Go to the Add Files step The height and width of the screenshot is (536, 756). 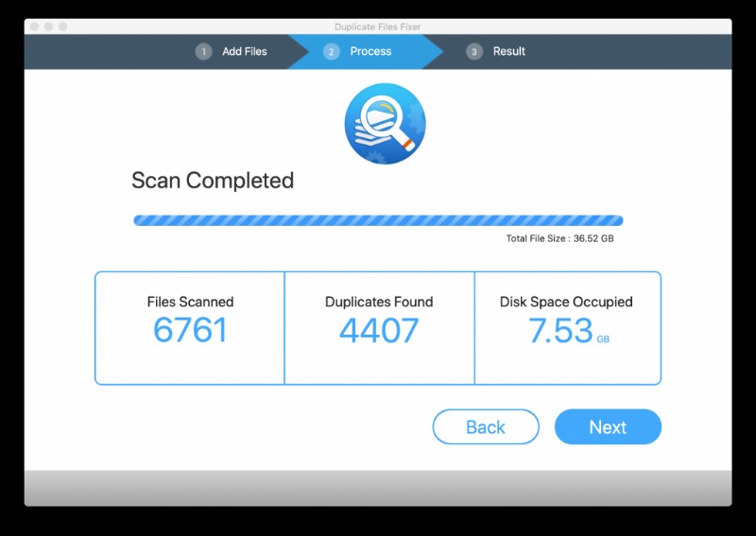pyautogui.click(x=245, y=52)
